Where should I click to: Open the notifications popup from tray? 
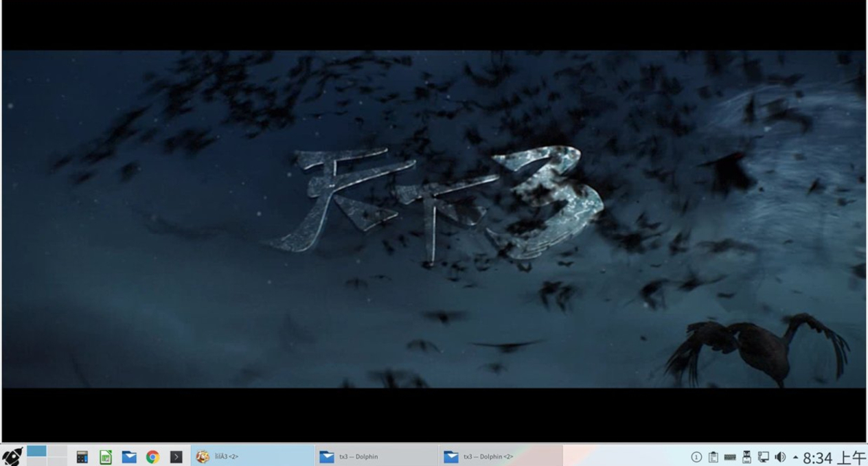click(697, 456)
